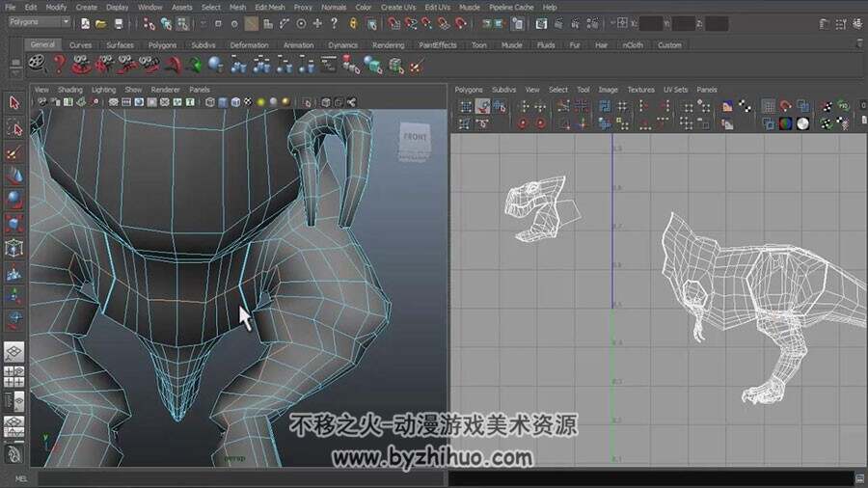This screenshot has width=868, height=488.
Task: Click the yellow lock icon on status line
Action: [353, 23]
